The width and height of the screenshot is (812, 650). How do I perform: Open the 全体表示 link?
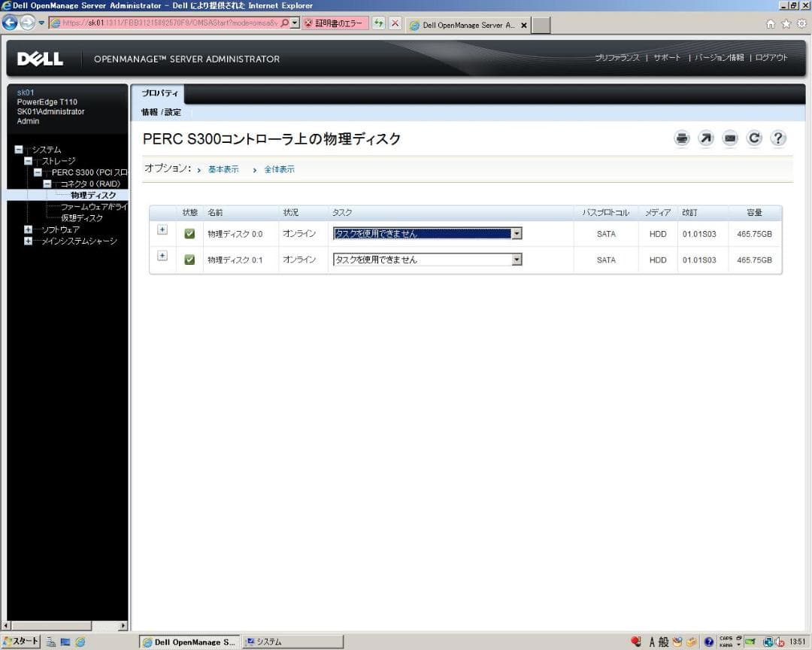tap(279, 169)
